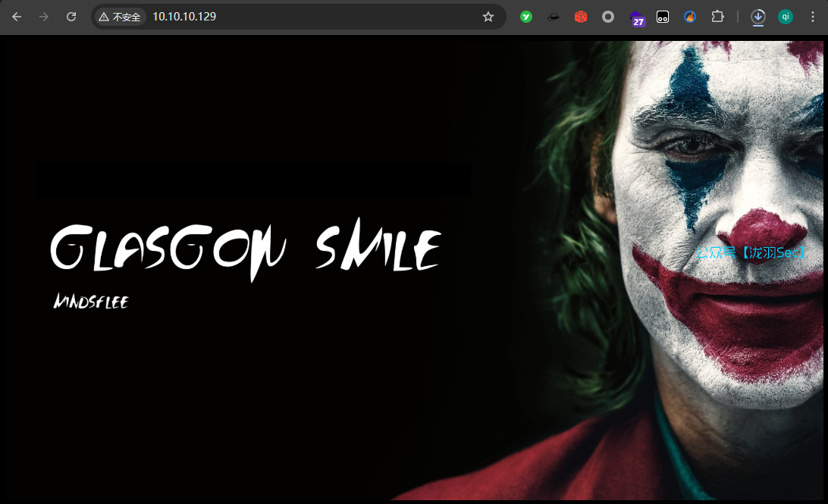Open the gray circle extension
The width and height of the screenshot is (828, 504).
608,17
